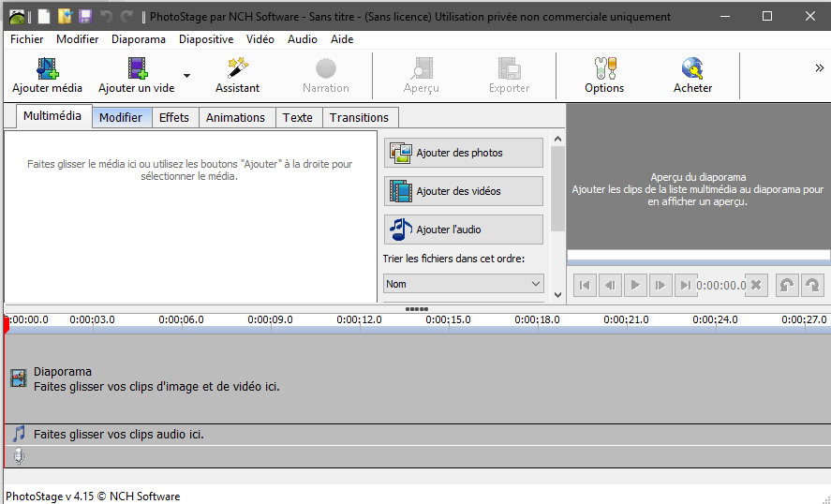
Task: Click the redo arrow in title bar
Action: click(126, 17)
